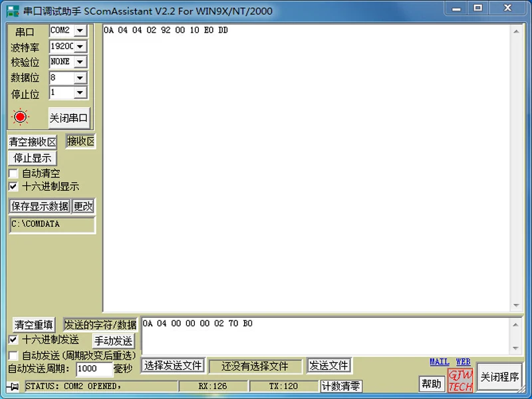This screenshot has width=532, height=399.
Task: Click the 清空重填 button
Action: 34,325
